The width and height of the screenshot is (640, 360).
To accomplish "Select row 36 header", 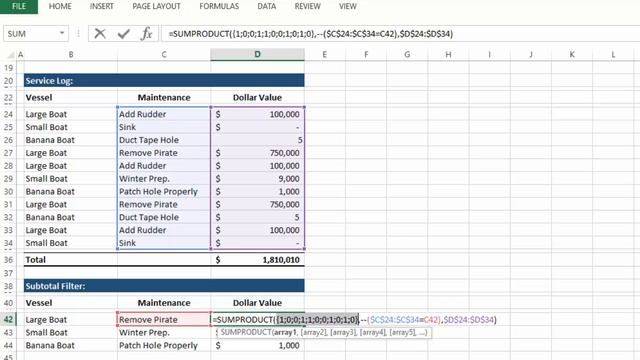I will click(x=8, y=260).
